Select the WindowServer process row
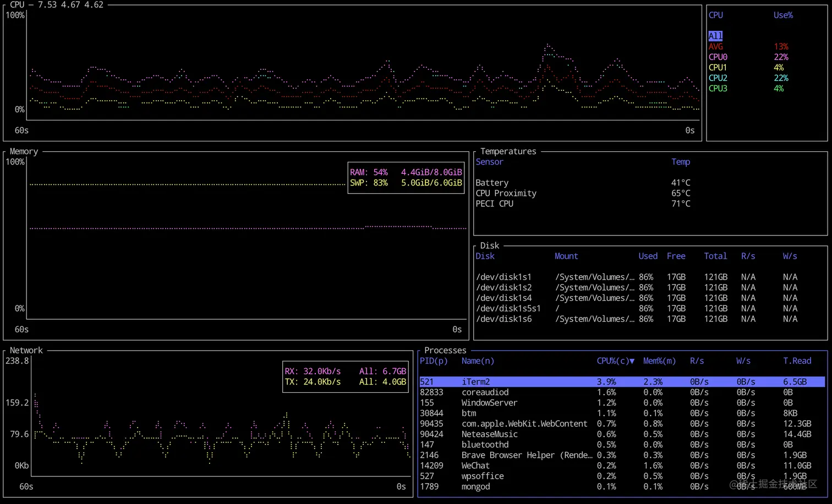 pyautogui.click(x=622, y=403)
